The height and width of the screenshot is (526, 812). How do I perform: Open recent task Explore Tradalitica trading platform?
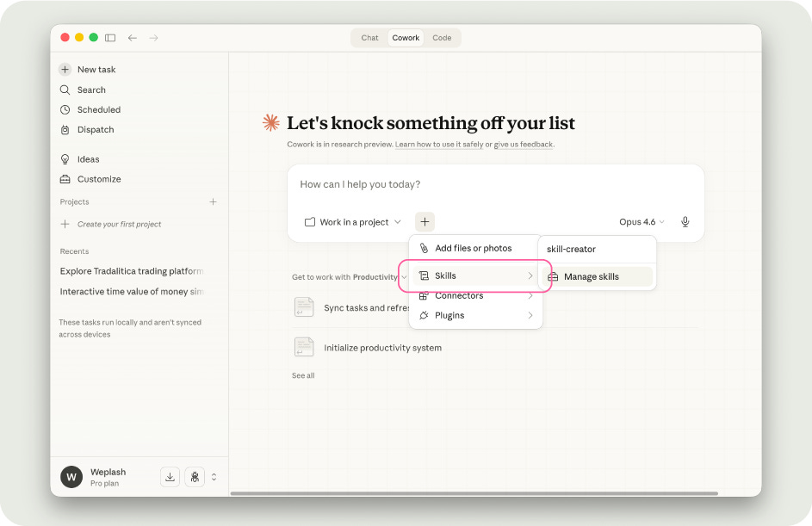point(132,271)
